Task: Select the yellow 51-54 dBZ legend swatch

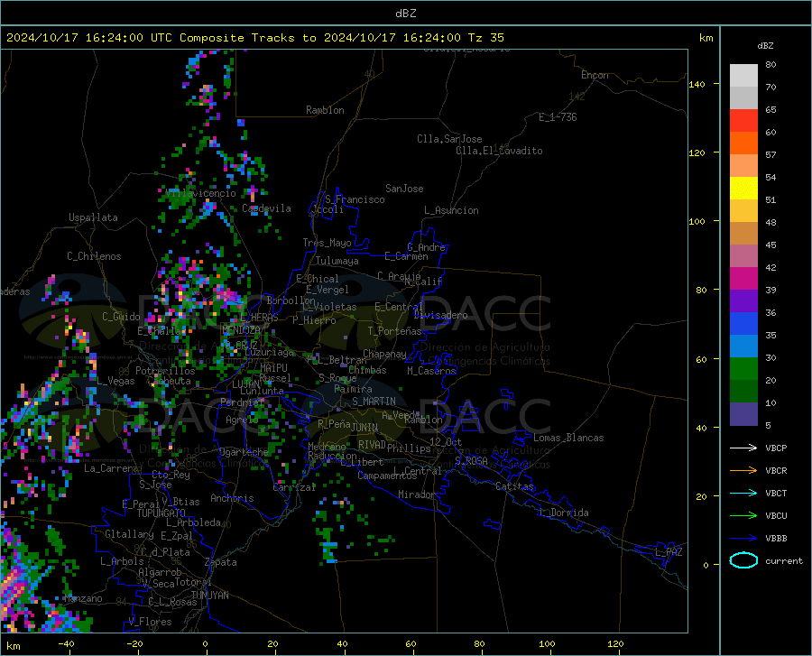Action: tap(743, 189)
